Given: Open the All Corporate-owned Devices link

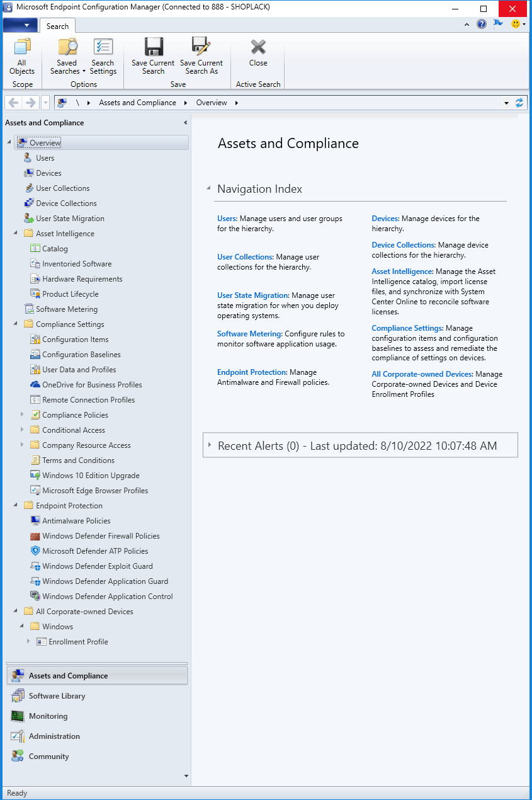Looking at the screenshot, I should coord(422,374).
